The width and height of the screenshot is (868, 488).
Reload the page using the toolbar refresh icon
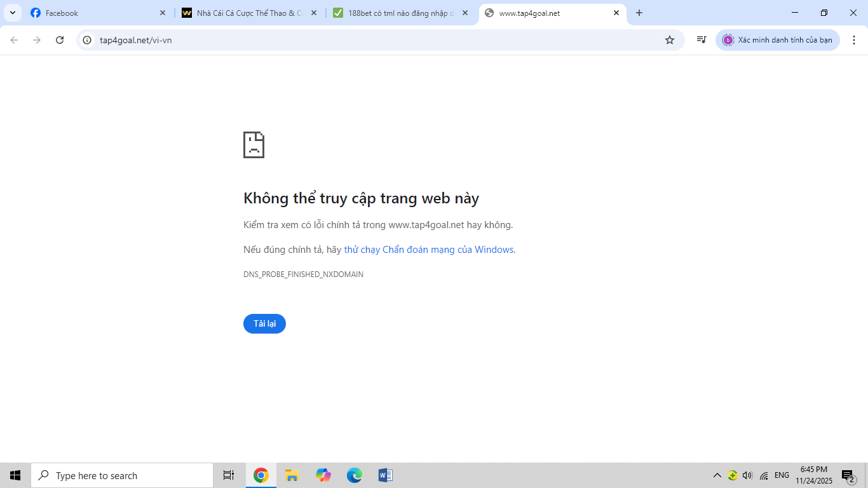click(60, 40)
